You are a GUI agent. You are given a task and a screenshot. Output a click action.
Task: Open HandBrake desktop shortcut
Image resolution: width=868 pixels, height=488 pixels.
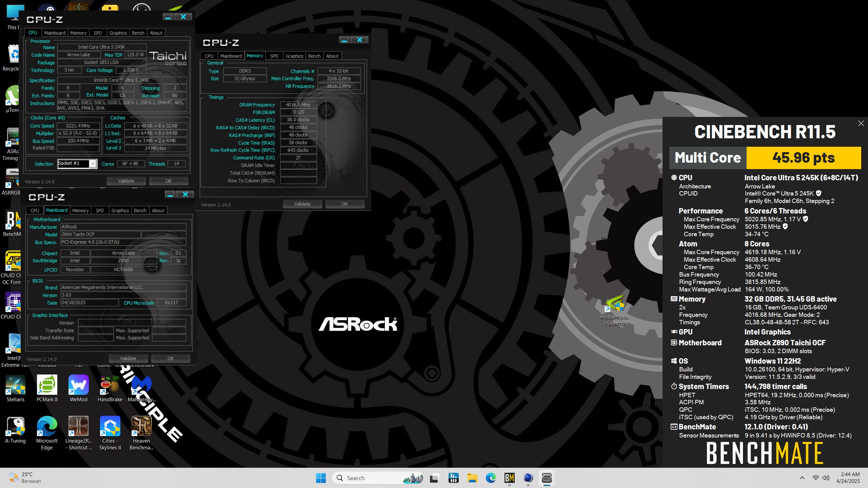(x=110, y=388)
